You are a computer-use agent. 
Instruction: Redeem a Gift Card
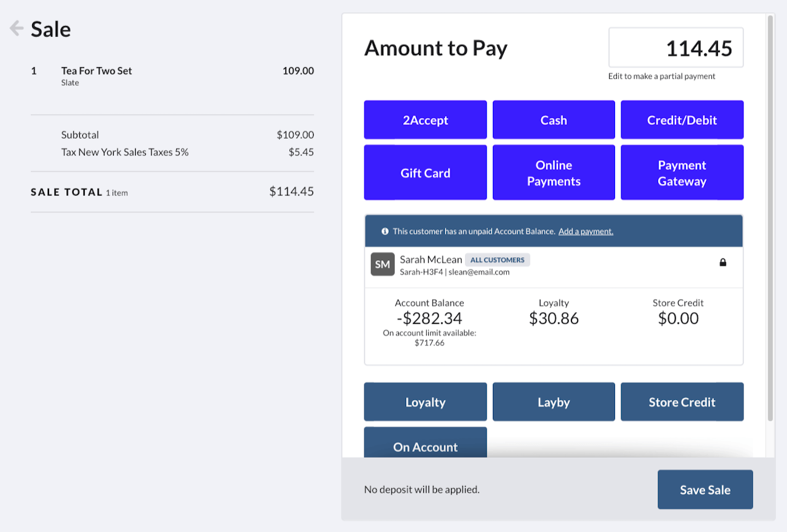tap(425, 172)
